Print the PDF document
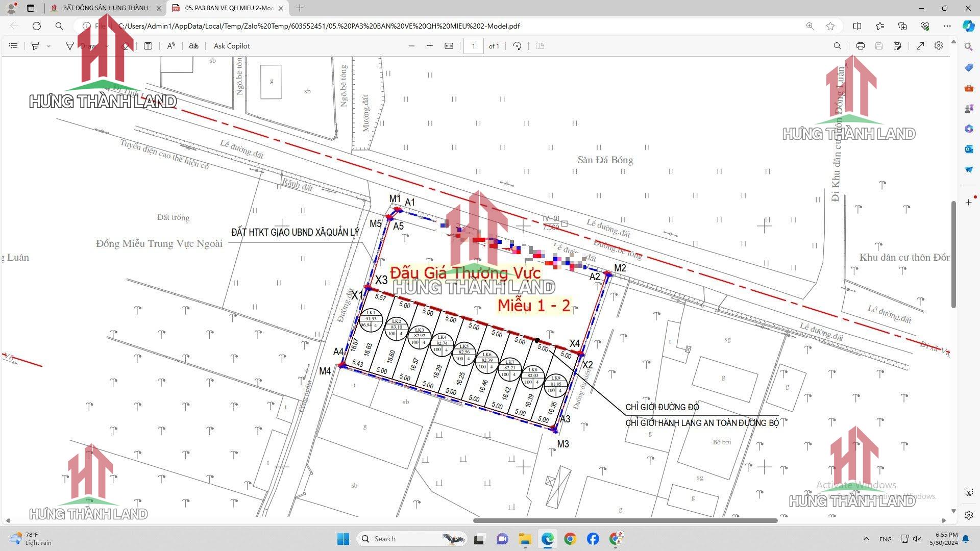980x551 pixels. pyautogui.click(x=861, y=46)
